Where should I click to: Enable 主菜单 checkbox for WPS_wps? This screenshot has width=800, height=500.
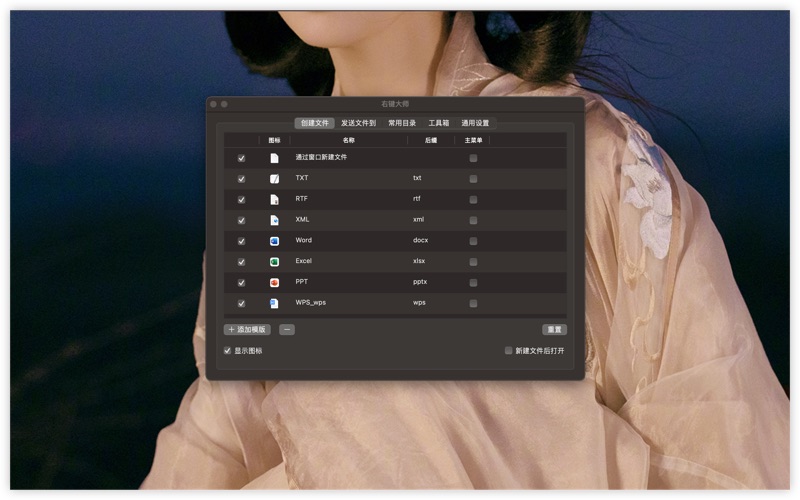tap(473, 304)
